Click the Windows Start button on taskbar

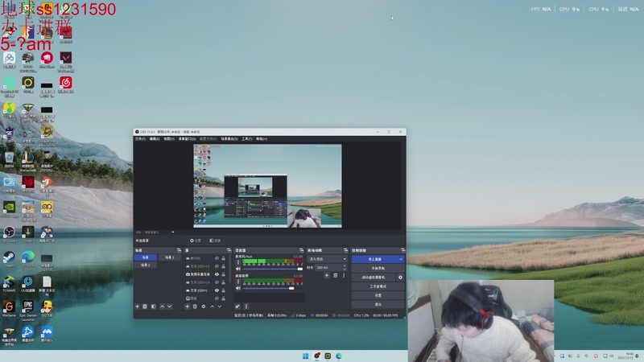pos(305,356)
